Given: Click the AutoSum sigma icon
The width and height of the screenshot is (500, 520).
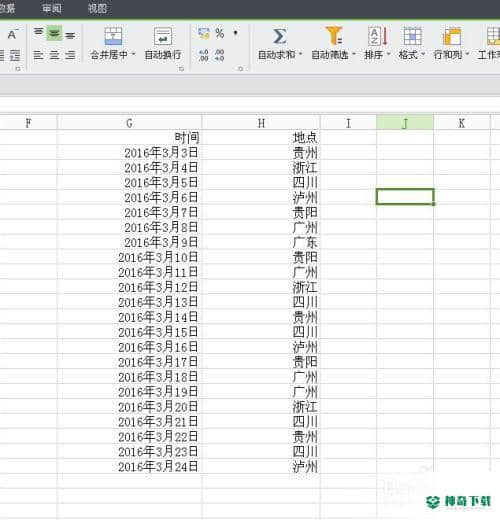Looking at the screenshot, I should 279,36.
